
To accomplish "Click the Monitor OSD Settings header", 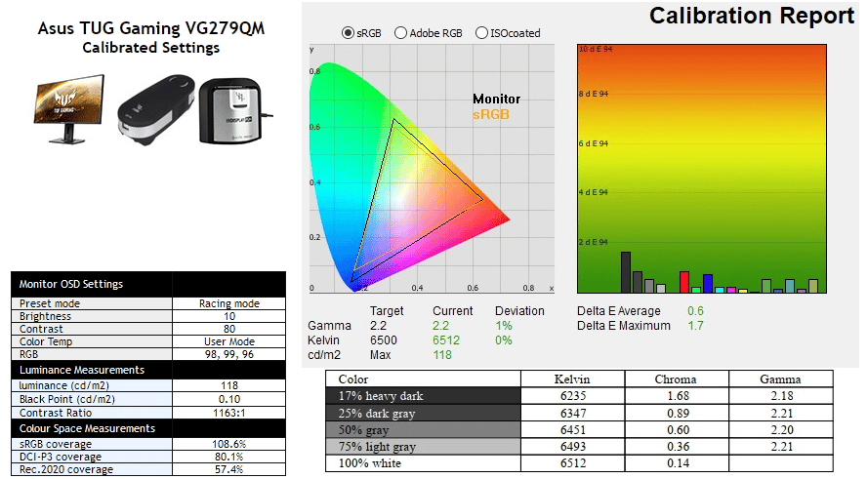I will click(x=71, y=284).
